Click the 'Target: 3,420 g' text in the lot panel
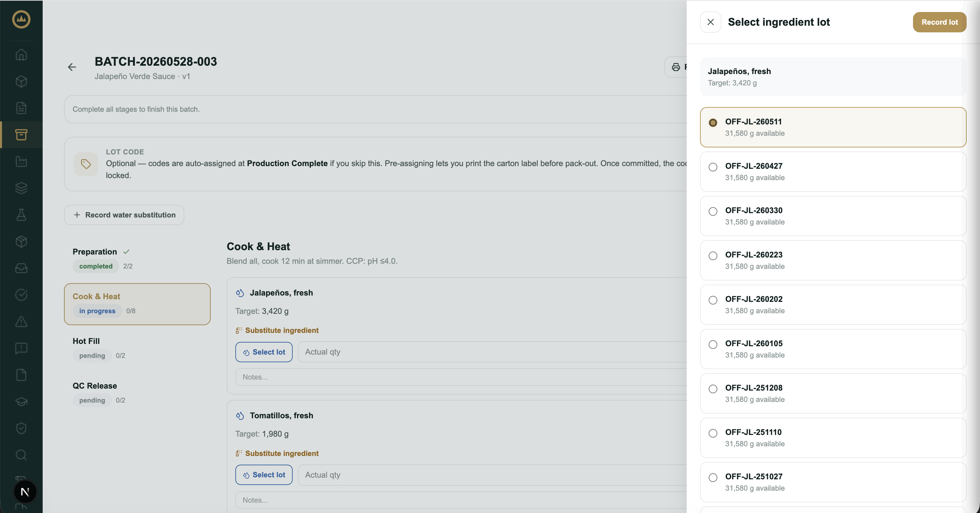The image size is (980, 513). (732, 83)
